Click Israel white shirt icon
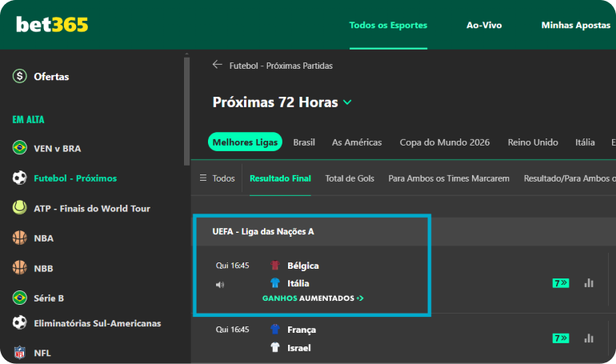 [275, 347]
